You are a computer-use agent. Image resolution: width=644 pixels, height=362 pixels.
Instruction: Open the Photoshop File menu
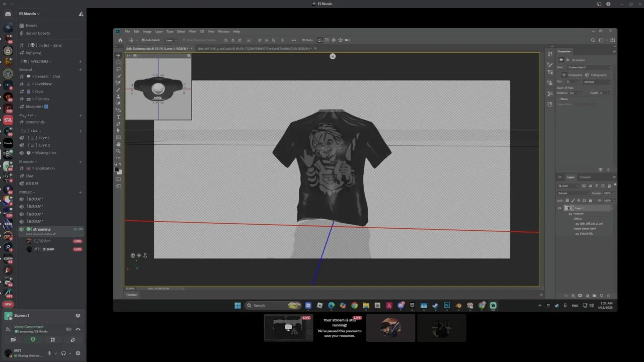pyautogui.click(x=127, y=31)
